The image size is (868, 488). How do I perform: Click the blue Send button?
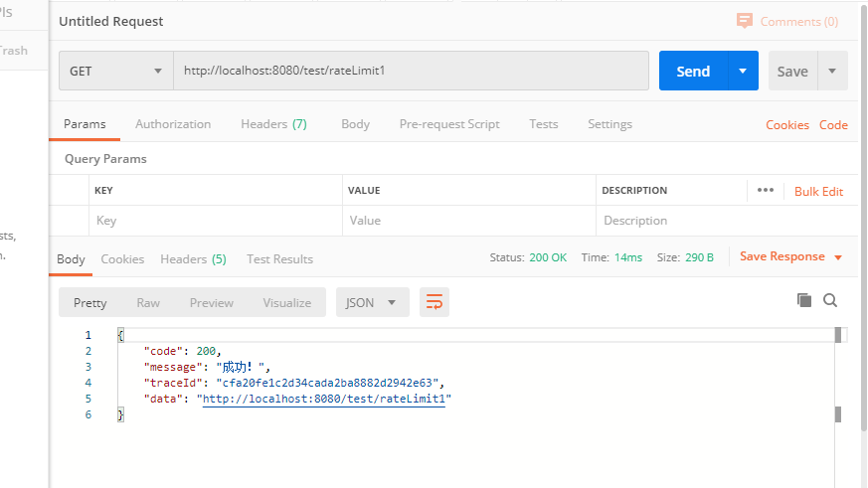693,71
